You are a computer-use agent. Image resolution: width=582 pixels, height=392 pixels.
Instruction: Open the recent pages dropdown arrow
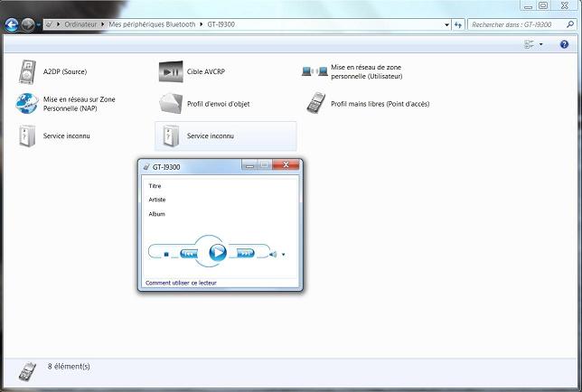[x=39, y=25]
